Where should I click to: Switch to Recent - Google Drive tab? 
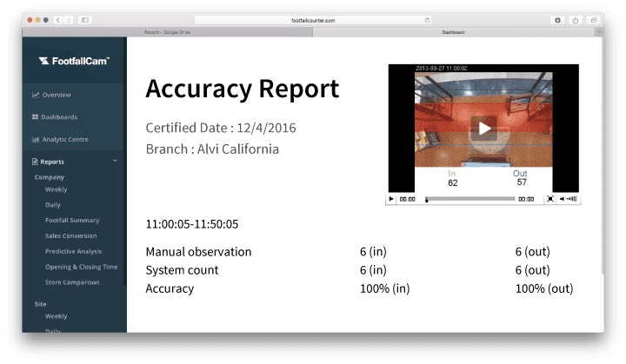[168, 32]
